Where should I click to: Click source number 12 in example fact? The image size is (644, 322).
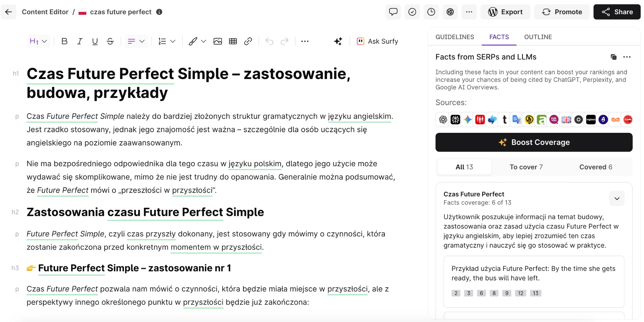pyautogui.click(x=521, y=293)
